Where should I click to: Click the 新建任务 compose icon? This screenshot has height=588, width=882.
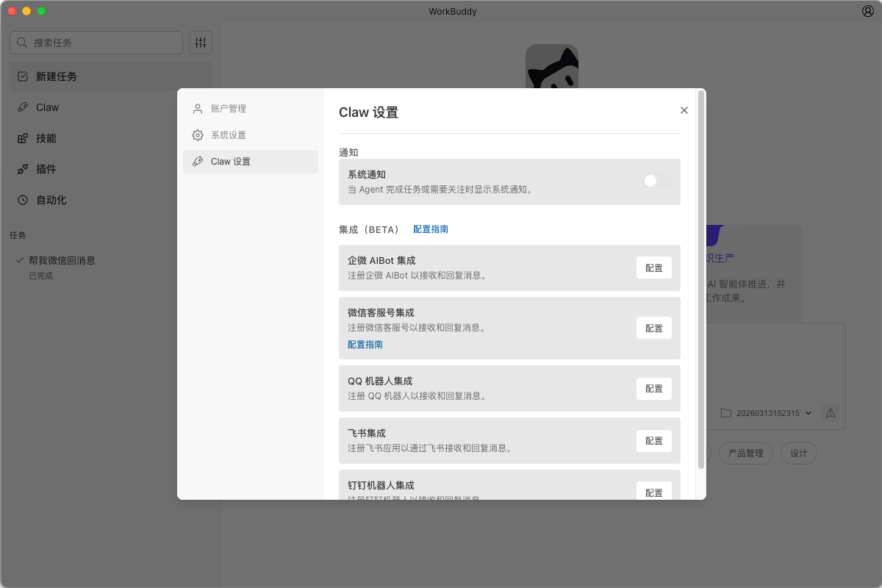pos(23,76)
